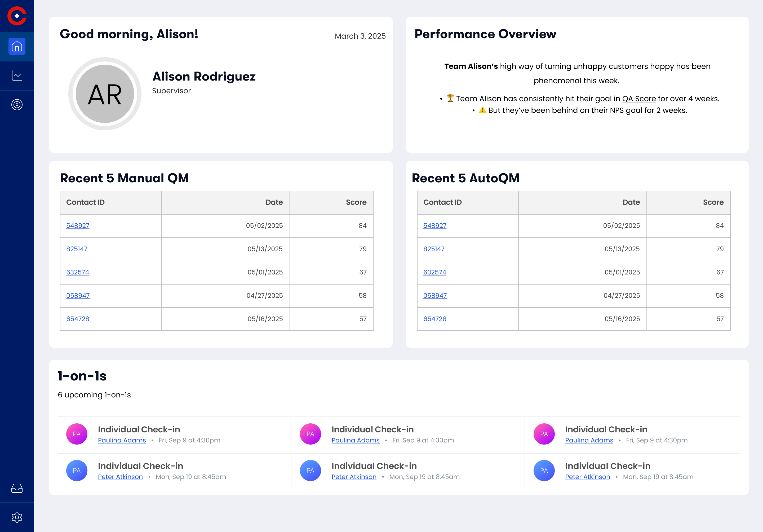Click the Home icon in sidebar
The width and height of the screenshot is (763, 532).
coord(17,47)
